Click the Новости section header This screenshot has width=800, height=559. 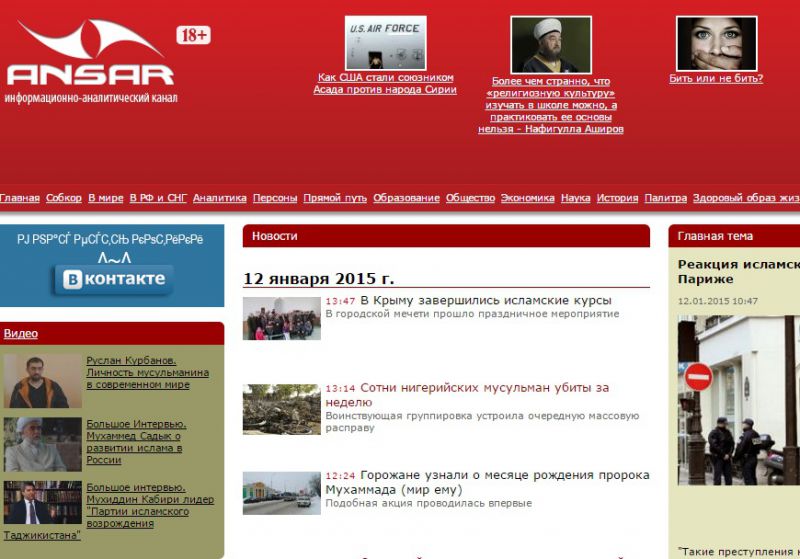coord(446,236)
